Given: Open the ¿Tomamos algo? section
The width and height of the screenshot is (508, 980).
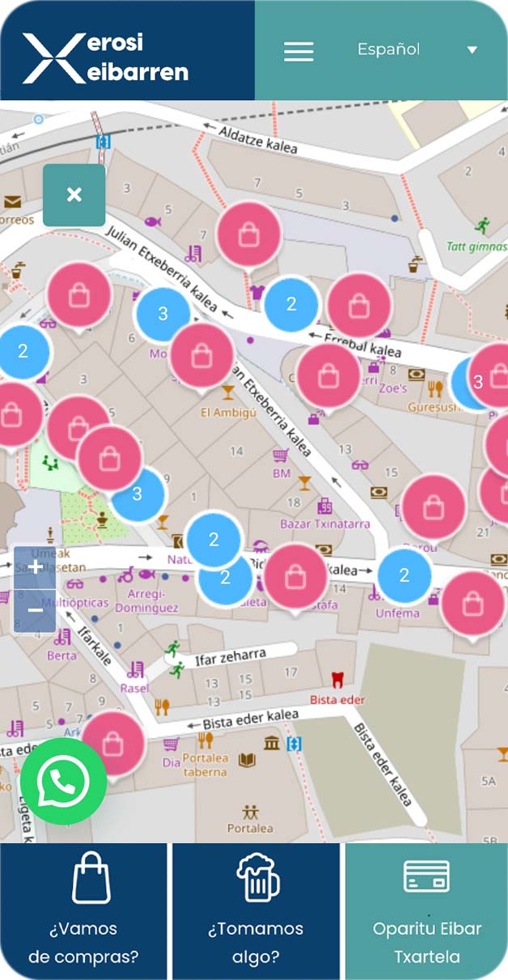Looking at the screenshot, I should click(x=256, y=911).
